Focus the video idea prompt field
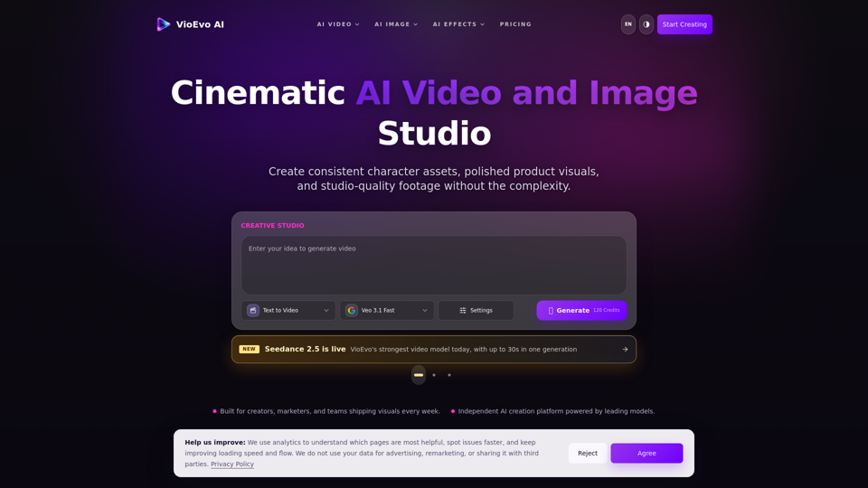 pos(434,265)
